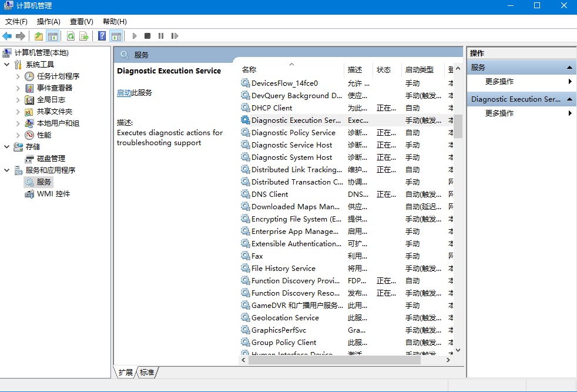Switch to the 标准 tab
Image resolution: width=577 pixels, height=392 pixels.
click(x=147, y=373)
